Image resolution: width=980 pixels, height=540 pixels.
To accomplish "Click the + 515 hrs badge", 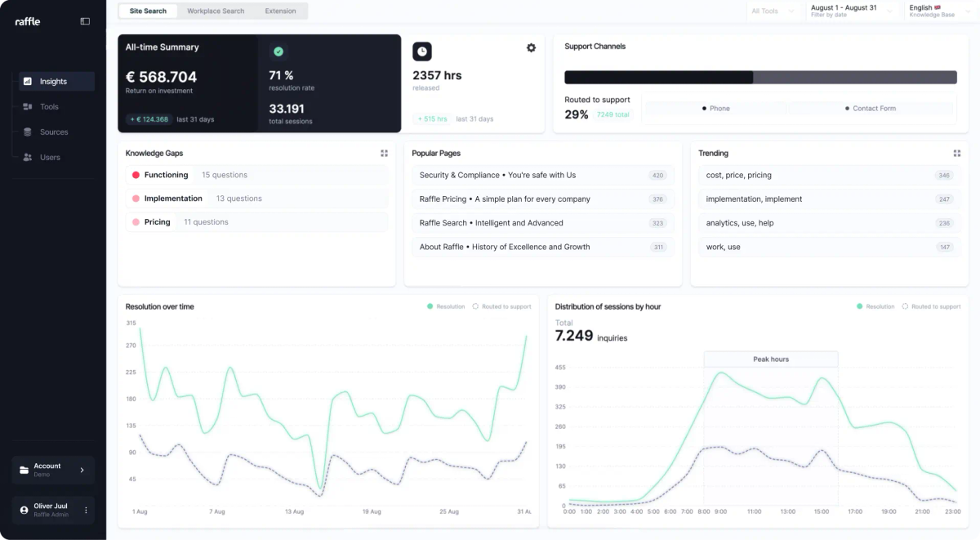I will click(x=432, y=119).
